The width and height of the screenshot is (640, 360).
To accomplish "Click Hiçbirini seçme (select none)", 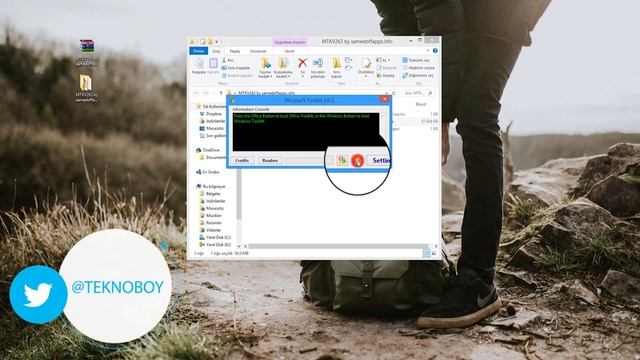I will click(x=418, y=68).
